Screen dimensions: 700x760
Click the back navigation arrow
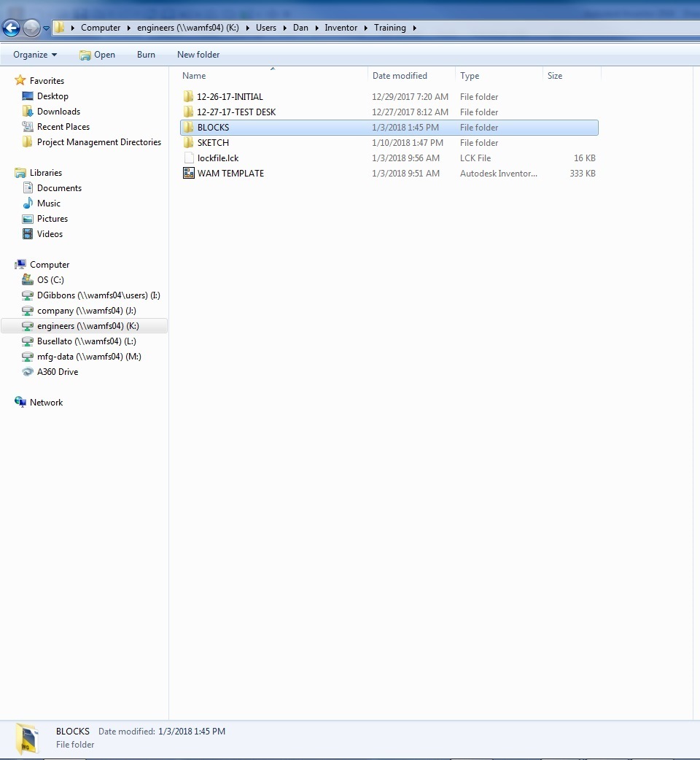(11, 27)
